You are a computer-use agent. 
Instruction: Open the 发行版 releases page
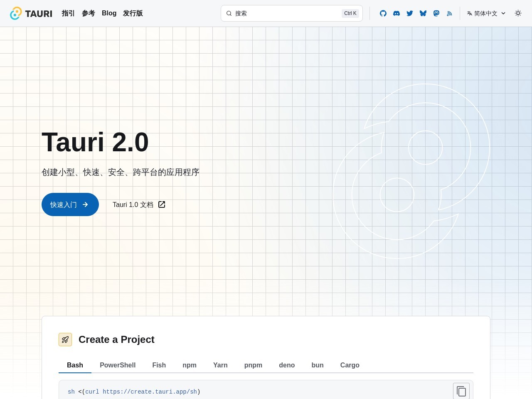pos(133,13)
